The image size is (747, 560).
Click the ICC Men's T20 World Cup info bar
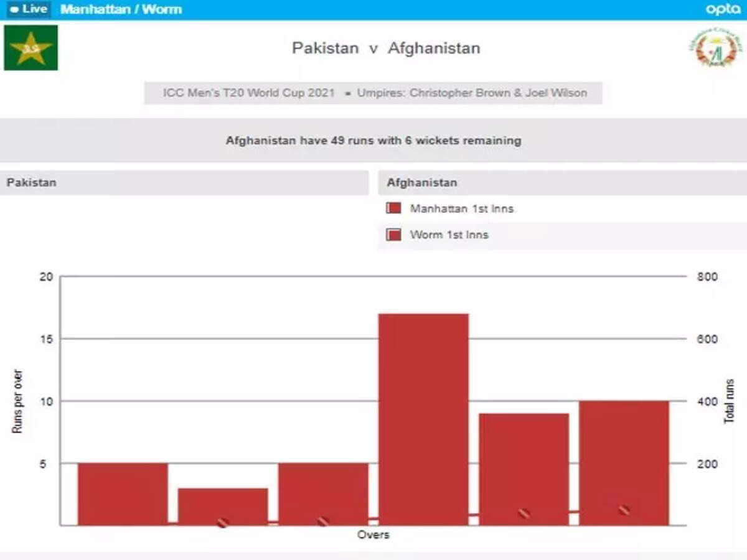[x=374, y=93]
